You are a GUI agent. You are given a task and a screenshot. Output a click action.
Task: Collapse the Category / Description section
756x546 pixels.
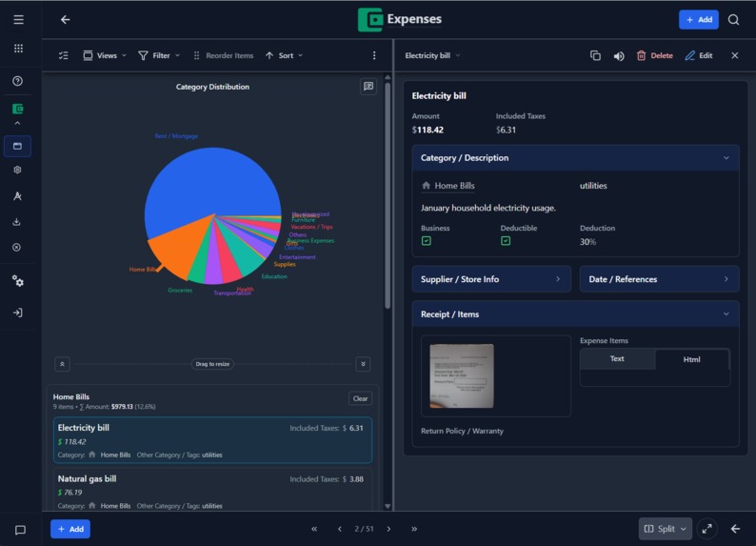575,158
